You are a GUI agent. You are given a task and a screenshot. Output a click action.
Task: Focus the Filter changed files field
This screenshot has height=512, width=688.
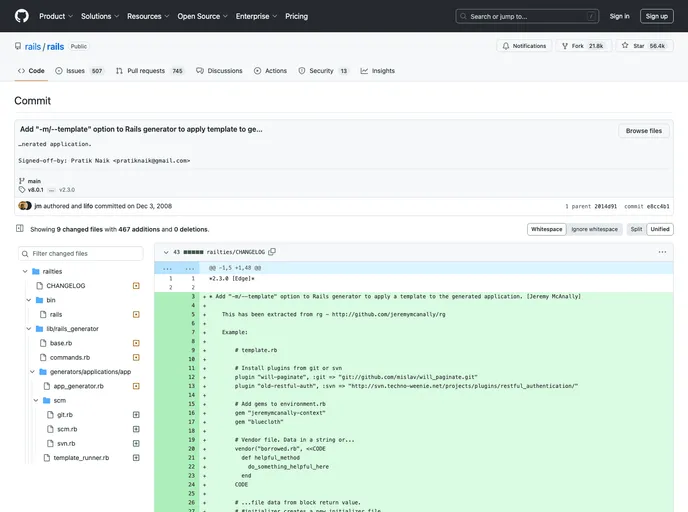tap(81, 254)
